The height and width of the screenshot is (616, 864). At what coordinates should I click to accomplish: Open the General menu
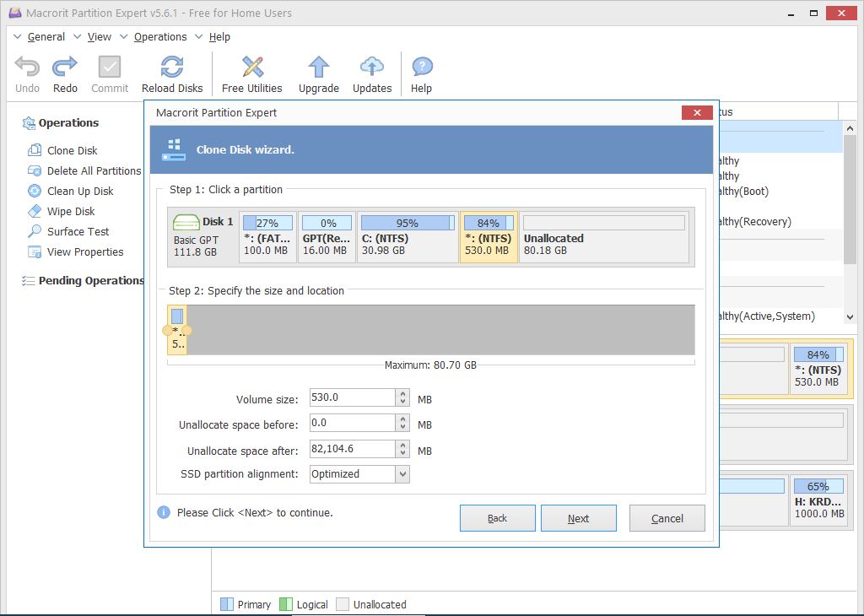tap(46, 37)
